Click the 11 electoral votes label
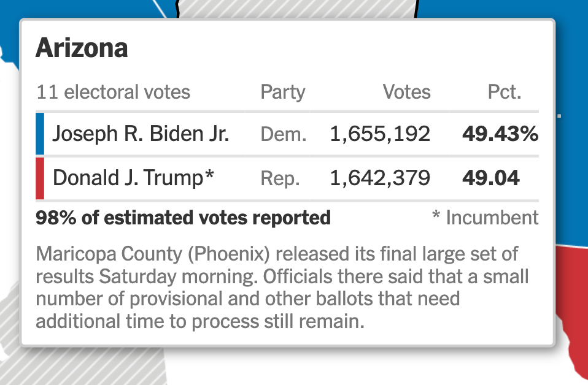The width and height of the screenshot is (588, 385). click(x=114, y=92)
